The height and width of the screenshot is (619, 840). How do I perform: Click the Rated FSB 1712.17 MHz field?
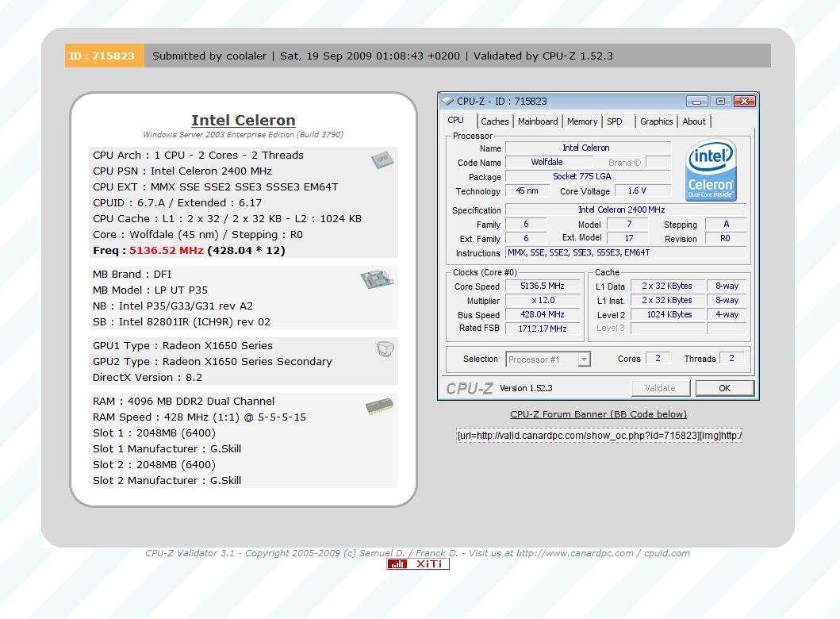542,329
